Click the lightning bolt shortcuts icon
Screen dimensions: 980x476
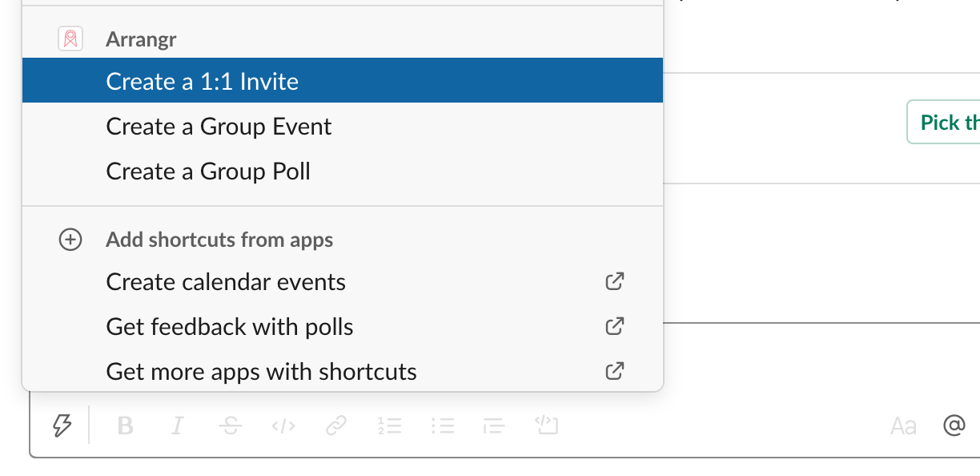tap(62, 426)
